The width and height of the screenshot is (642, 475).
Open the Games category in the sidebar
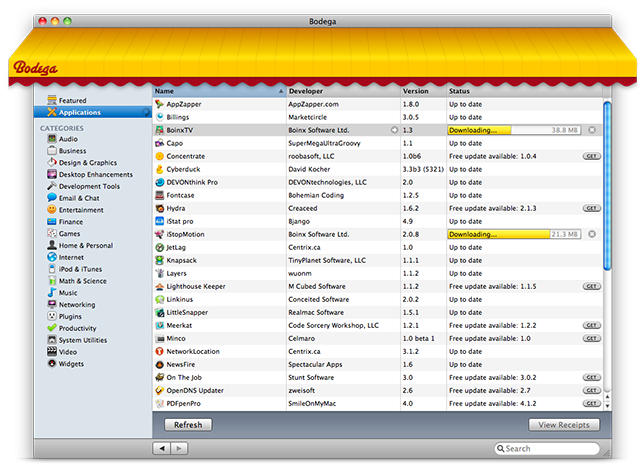69,233
